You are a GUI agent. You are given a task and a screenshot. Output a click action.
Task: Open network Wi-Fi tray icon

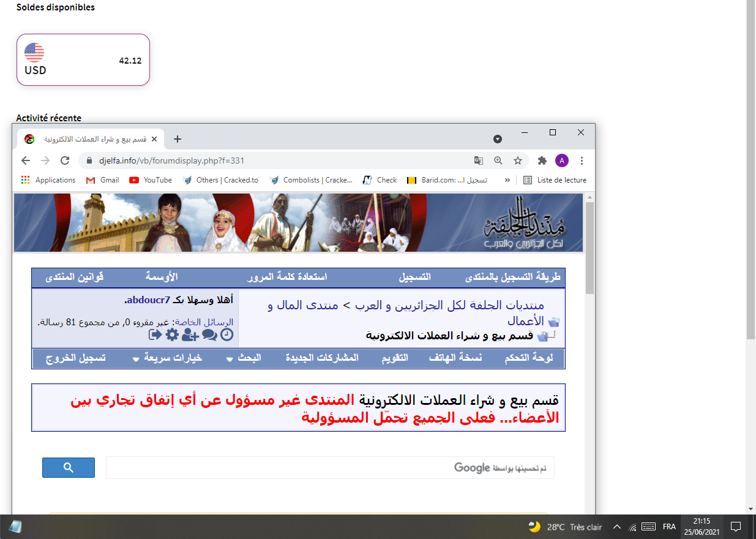tap(633, 527)
